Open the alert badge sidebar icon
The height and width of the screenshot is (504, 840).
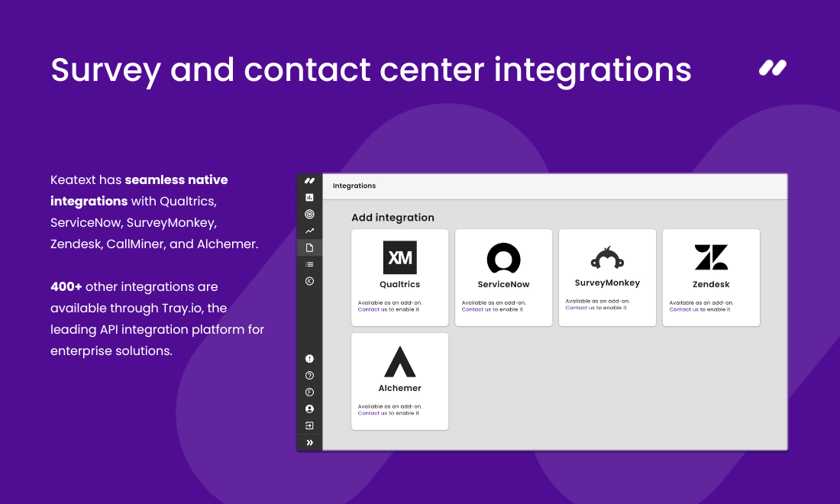(x=309, y=359)
